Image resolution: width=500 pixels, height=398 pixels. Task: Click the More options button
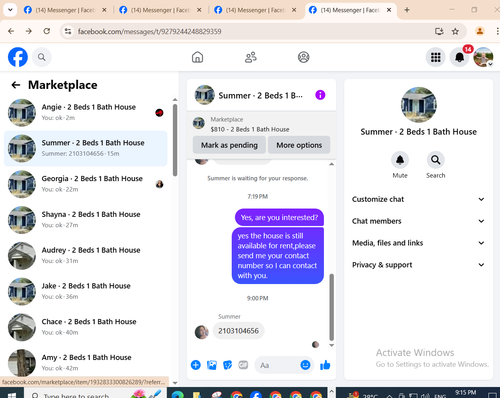tap(299, 145)
